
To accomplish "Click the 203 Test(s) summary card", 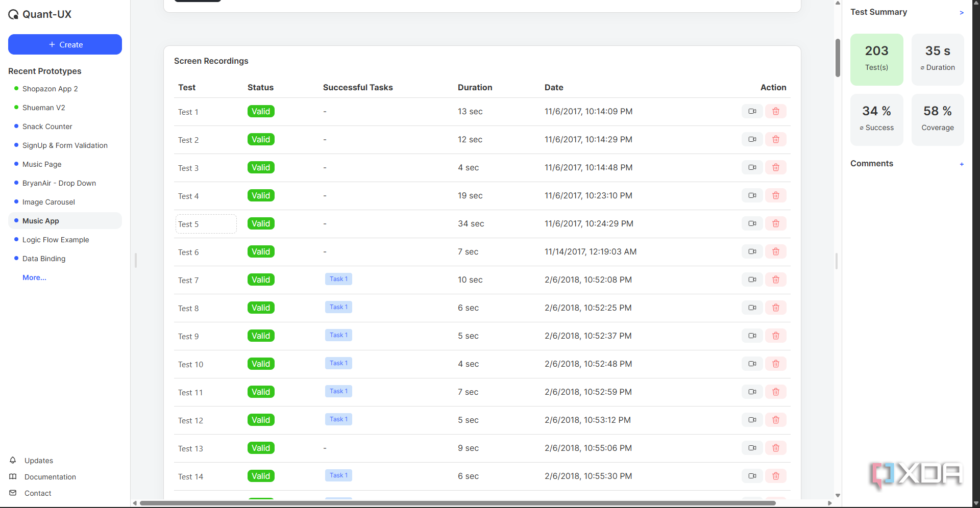I will point(876,59).
